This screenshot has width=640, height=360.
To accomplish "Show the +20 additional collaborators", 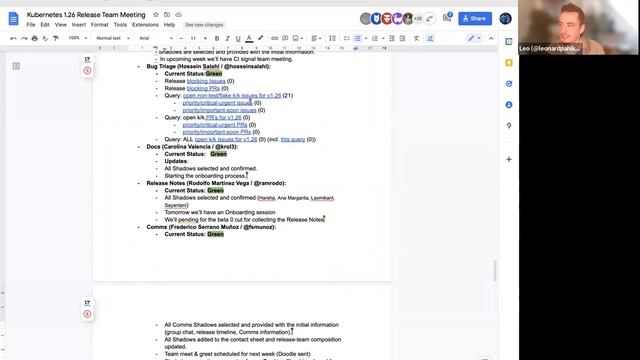I will pos(418,18).
